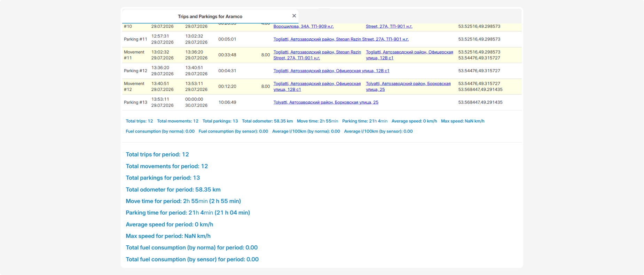Click Parking #12 end time 13:40:51
Image resolution: width=644 pixels, height=275 pixels.
tap(194, 68)
